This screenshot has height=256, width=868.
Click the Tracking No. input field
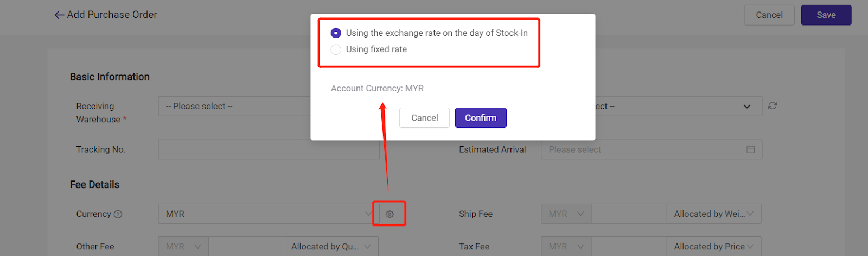269,149
